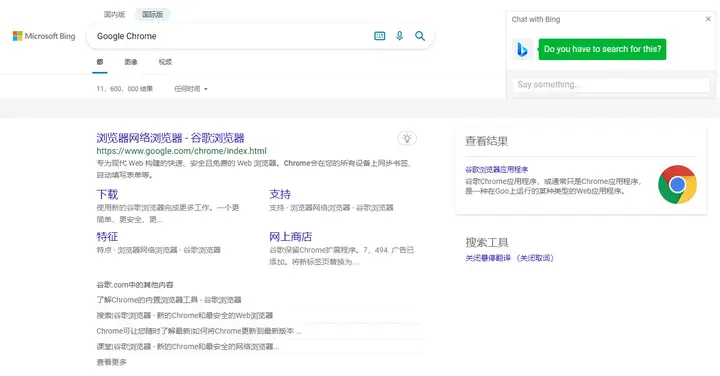Click the Google Chrome logo image
This screenshot has height=376, width=720.
coord(677,185)
